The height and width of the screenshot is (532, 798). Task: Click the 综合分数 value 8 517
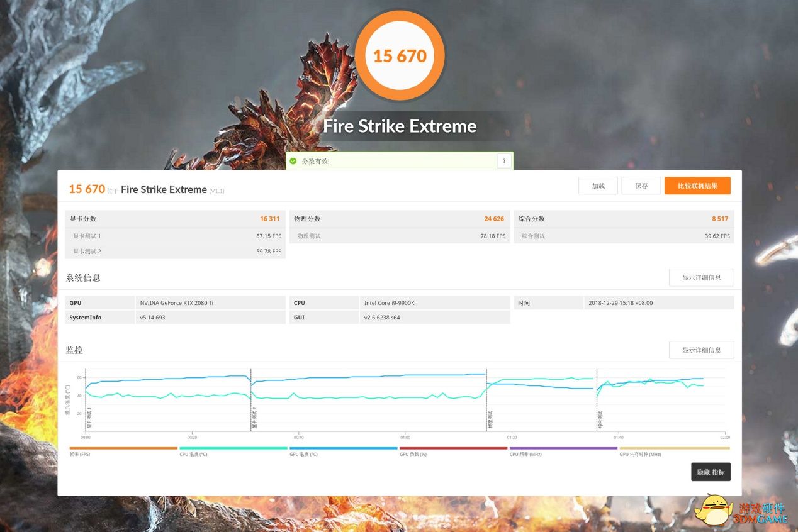point(720,219)
